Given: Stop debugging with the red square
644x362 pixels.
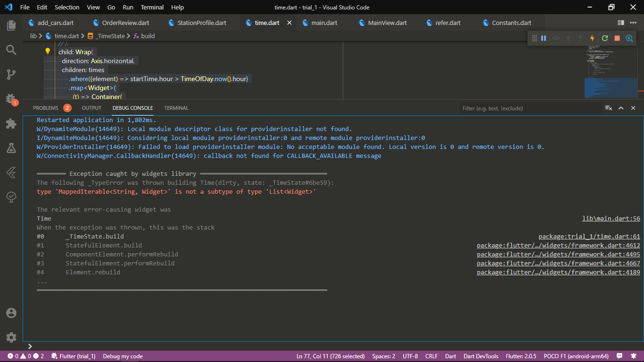Looking at the screenshot, I should coord(617,38).
